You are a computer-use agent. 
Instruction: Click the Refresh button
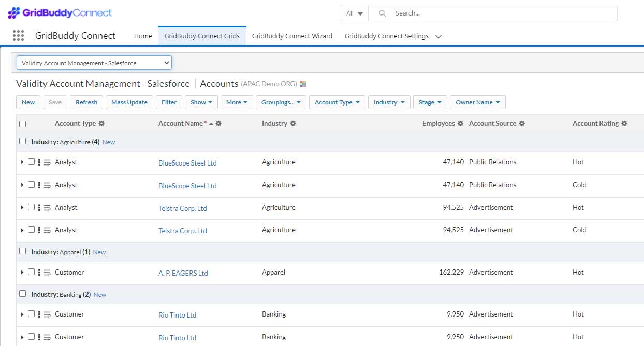click(x=86, y=102)
